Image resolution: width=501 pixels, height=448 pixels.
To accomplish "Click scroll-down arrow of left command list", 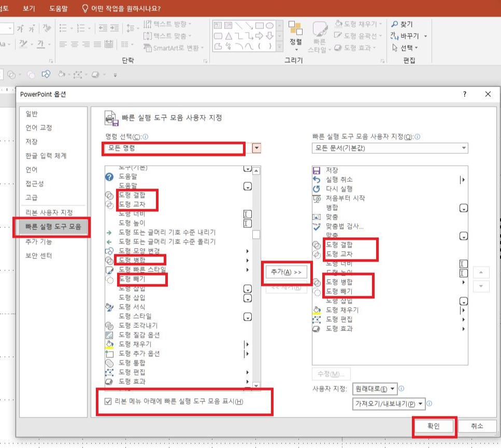I will (256, 385).
